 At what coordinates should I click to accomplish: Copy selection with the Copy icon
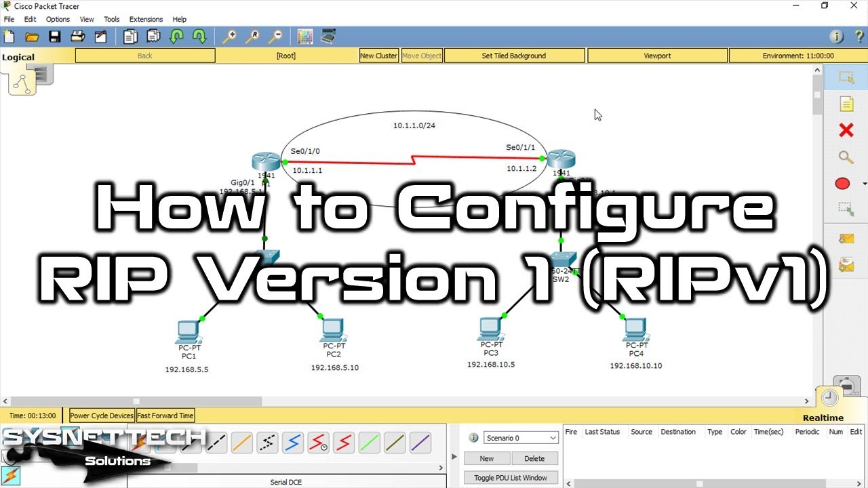[131, 37]
